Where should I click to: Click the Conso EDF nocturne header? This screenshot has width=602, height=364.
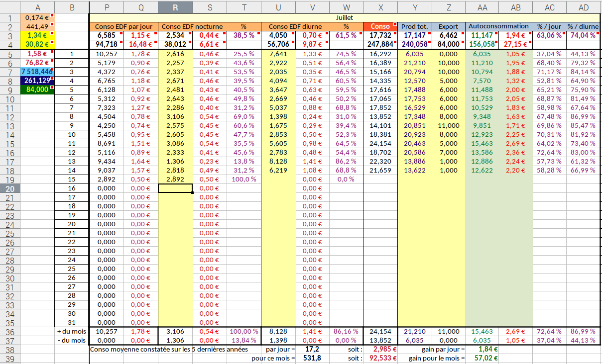coord(192,26)
